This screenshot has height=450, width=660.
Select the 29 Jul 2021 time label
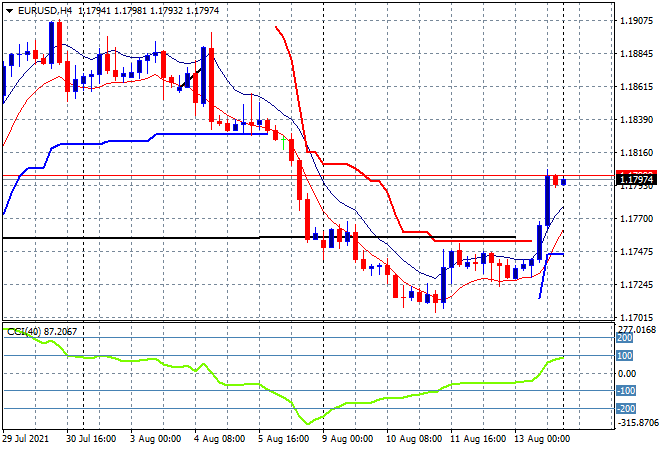26,439
